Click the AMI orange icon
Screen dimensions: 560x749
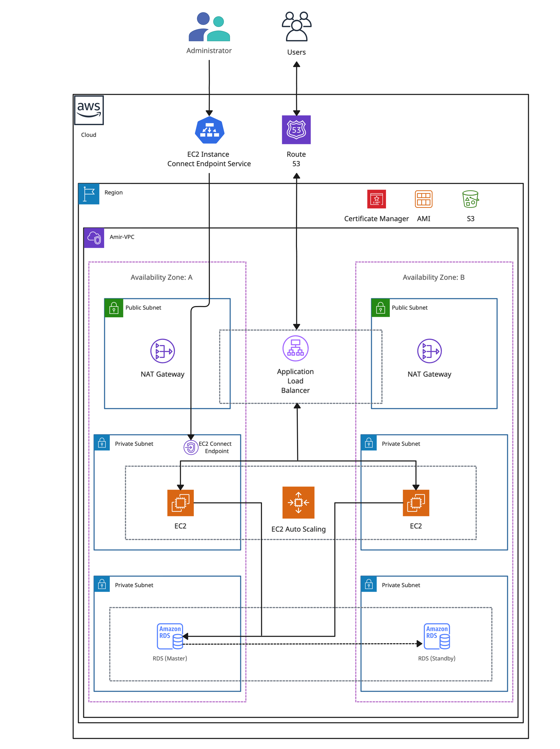(x=424, y=199)
